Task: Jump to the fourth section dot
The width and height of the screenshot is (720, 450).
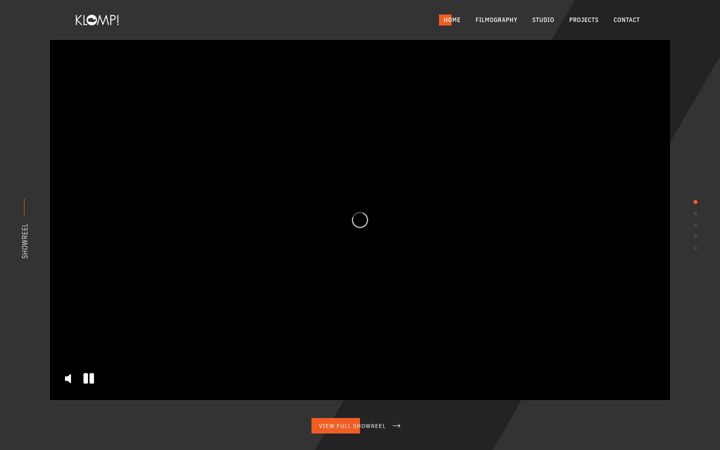Action: click(x=695, y=236)
